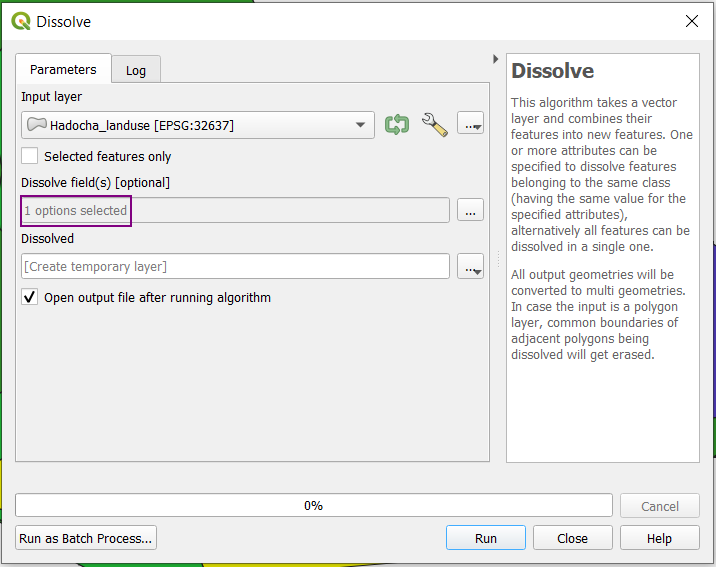Viewport: 716px width, 567px height.
Task: Collapse help panel with arrow triangle
Action: (x=495, y=59)
